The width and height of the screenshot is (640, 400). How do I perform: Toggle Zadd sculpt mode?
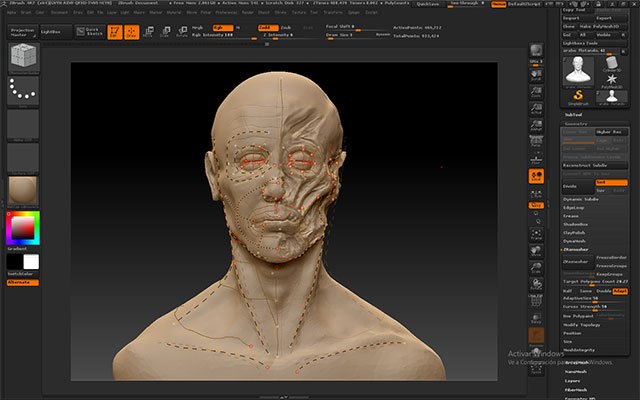pos(268,28)
